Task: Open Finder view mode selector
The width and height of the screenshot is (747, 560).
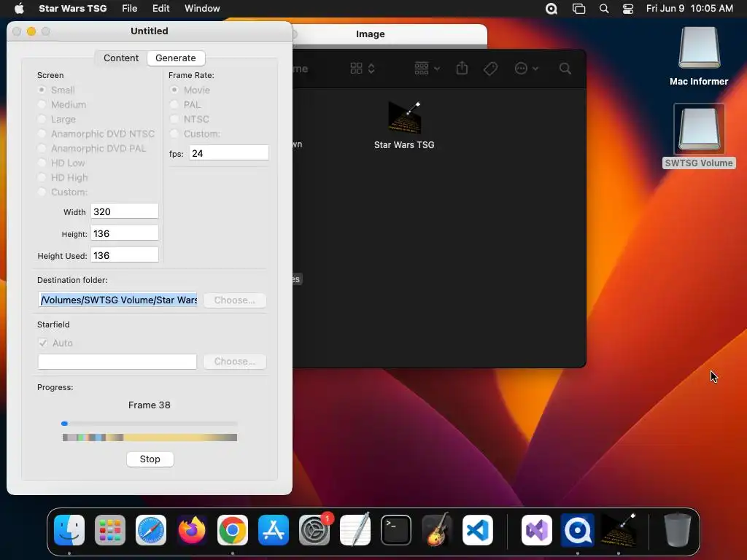Action: click(363, 69)
